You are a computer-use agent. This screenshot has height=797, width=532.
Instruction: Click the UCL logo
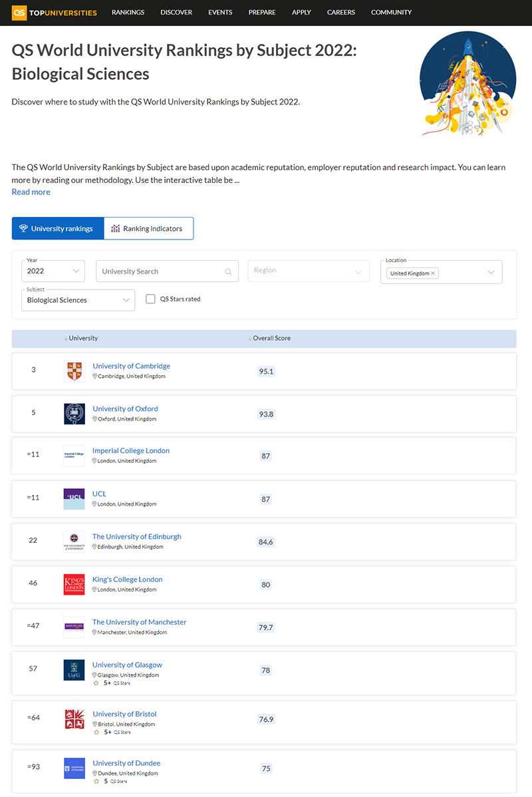pos(74,499)
